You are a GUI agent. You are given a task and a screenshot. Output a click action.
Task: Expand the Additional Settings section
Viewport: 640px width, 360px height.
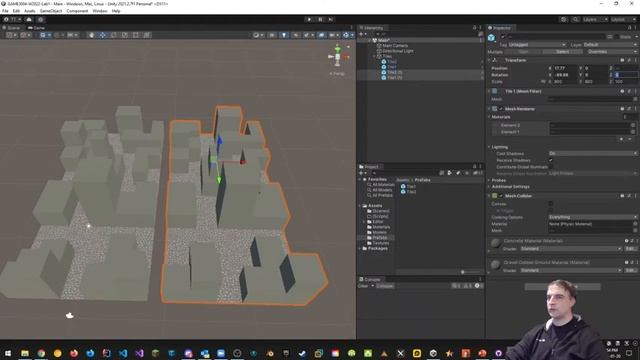(489, 187)
